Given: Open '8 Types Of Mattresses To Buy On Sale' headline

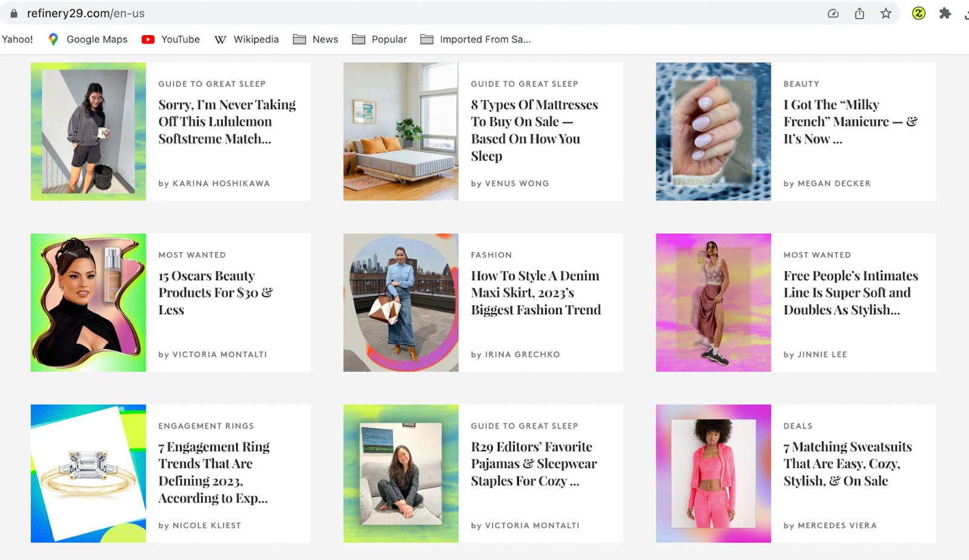Looking at the screenshot, I should pos(534,130).
